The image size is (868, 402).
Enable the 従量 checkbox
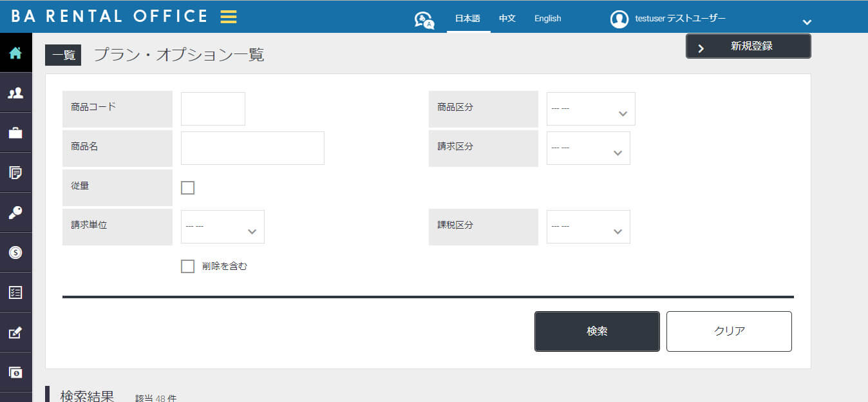(x=187, y=187)
